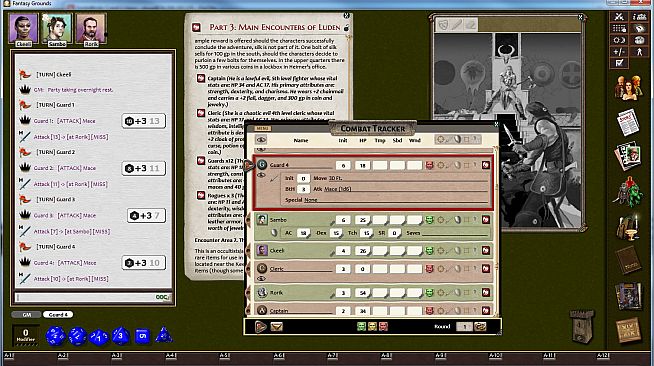Toggle Captain's red foe faction face
Image resolution: width=654 pixels, height=366 pixels.
(429, 311)
